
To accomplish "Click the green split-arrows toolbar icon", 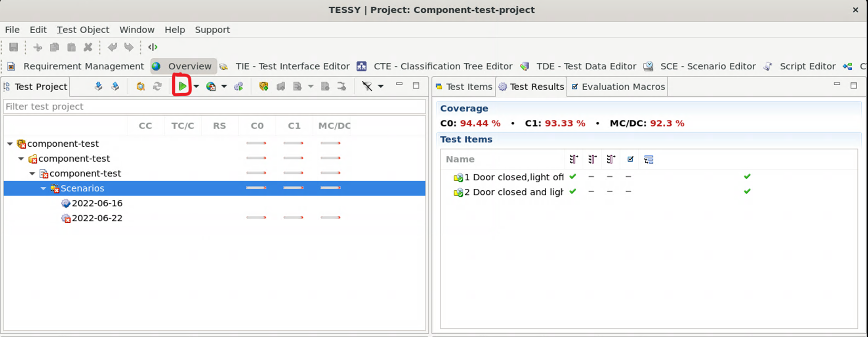I will [x=153, y=47].
